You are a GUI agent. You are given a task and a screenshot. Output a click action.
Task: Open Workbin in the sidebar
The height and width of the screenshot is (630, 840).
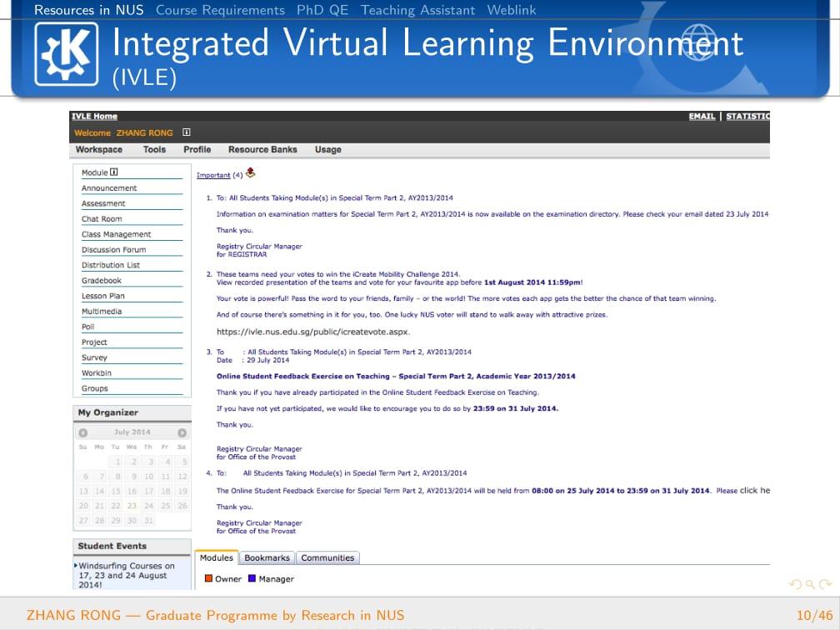pyautogui.click(x=97, y=372)
